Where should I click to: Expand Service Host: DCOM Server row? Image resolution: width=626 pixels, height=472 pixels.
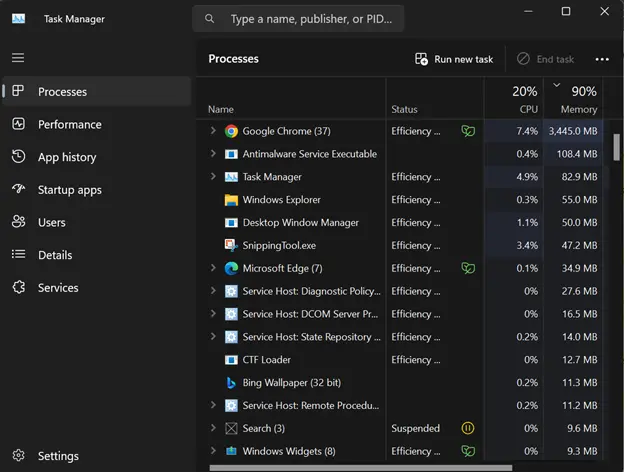(213, 313)
